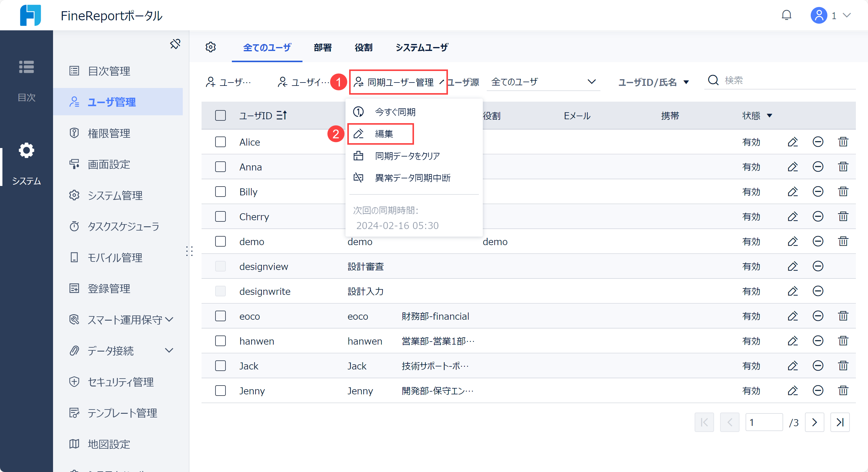The image size is (868, 472).
Task: Select the checkbox for user Jenny
Action: [220, 391]
